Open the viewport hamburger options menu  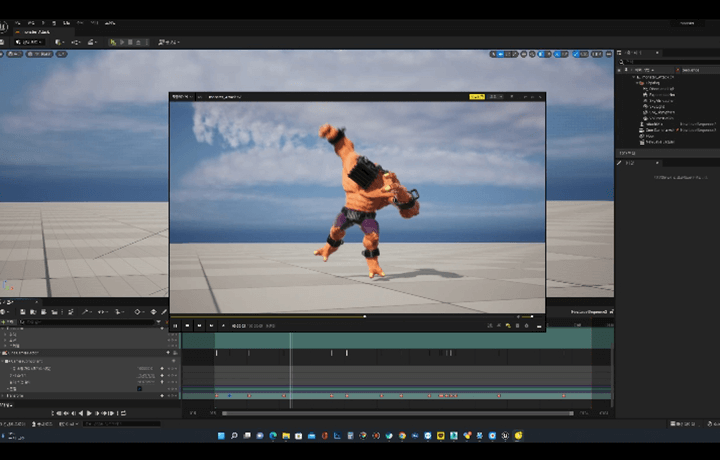coord(1,54)
